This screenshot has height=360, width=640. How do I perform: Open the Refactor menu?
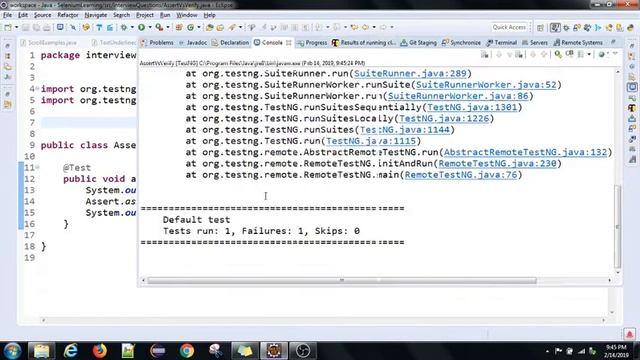pyautogui.click(x=68, y=15)
